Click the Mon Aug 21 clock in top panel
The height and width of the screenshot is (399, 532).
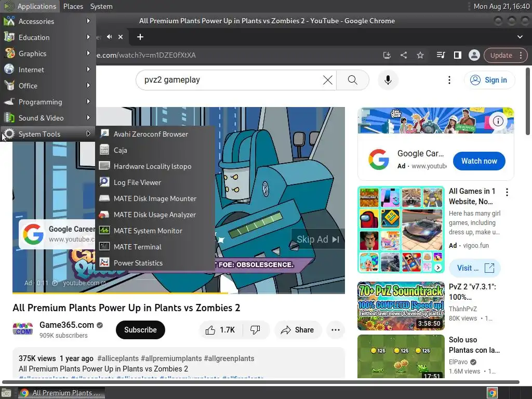tap(501, 6)
